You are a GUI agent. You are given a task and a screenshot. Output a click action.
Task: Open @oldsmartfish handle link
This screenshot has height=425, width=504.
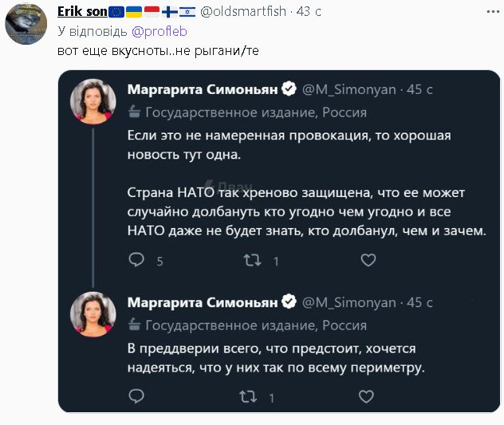point(254,13)
